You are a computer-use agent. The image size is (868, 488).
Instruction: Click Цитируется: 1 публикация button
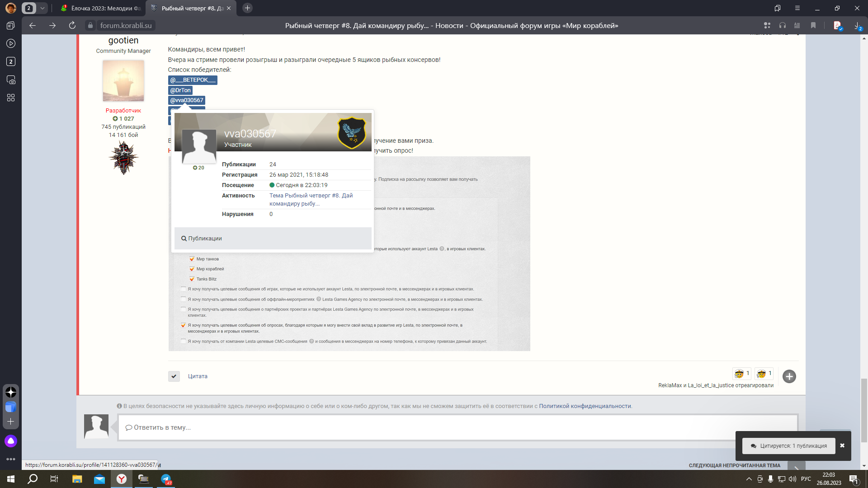click(x=788, y=446)
